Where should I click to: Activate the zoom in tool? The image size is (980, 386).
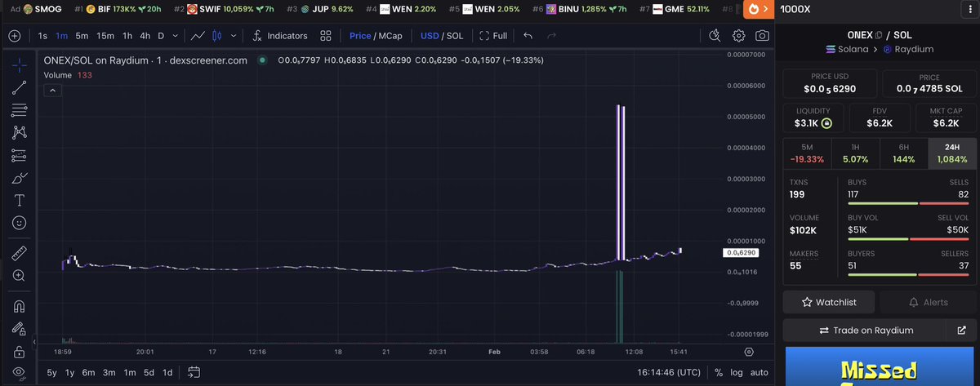(19, 276)
